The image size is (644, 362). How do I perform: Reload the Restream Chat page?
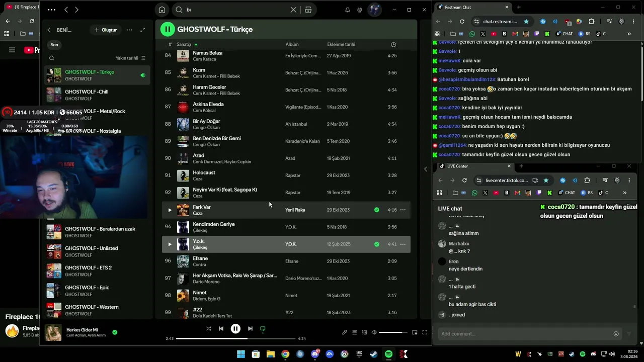point(462,22)
